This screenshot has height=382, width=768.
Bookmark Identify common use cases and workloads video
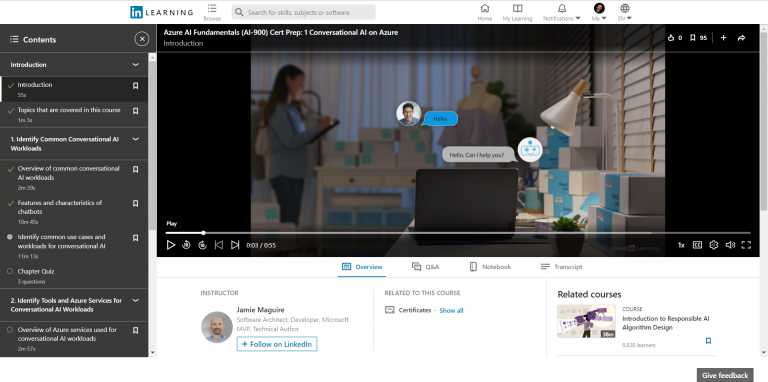pyautogui.click(x=136, y=238)
